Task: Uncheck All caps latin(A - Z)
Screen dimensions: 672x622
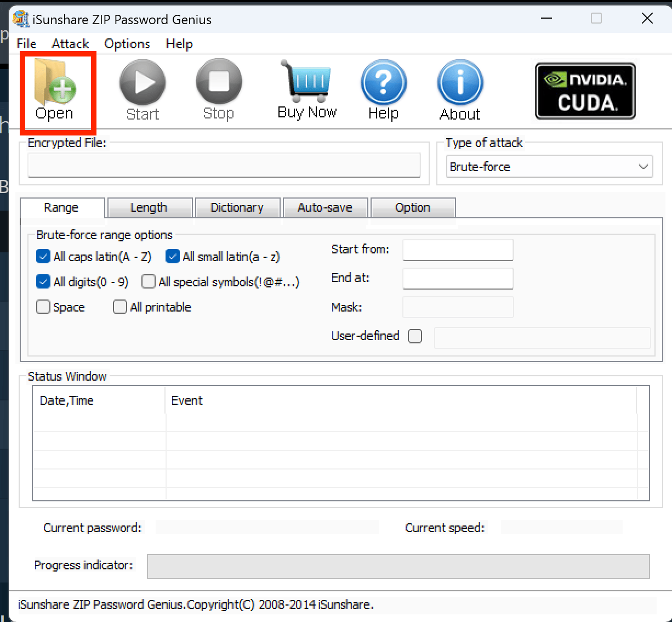Action: pos(43,256)
